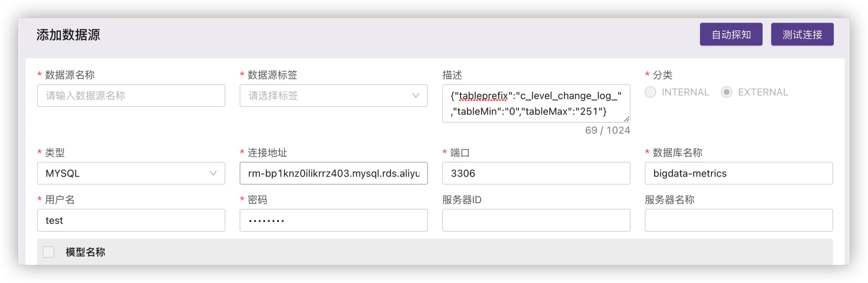Click the 密码 password field
This screenshot has height=283, width=868.
coord(333,220)
